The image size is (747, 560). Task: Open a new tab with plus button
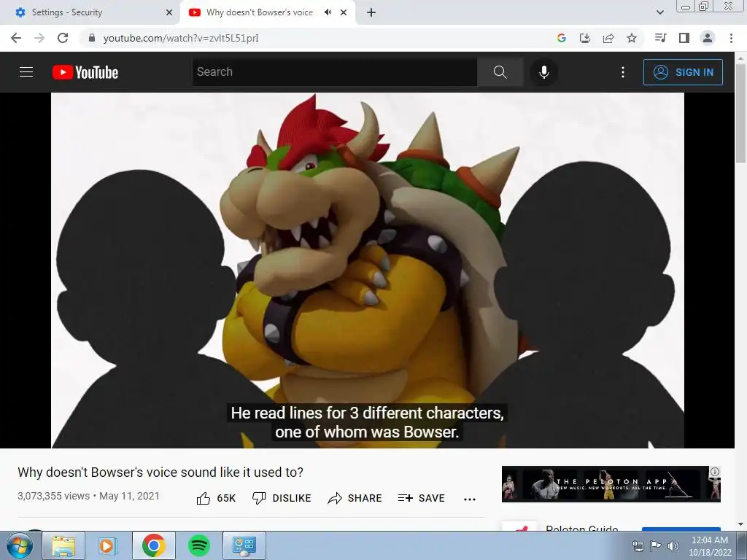[x=371, y=12]
